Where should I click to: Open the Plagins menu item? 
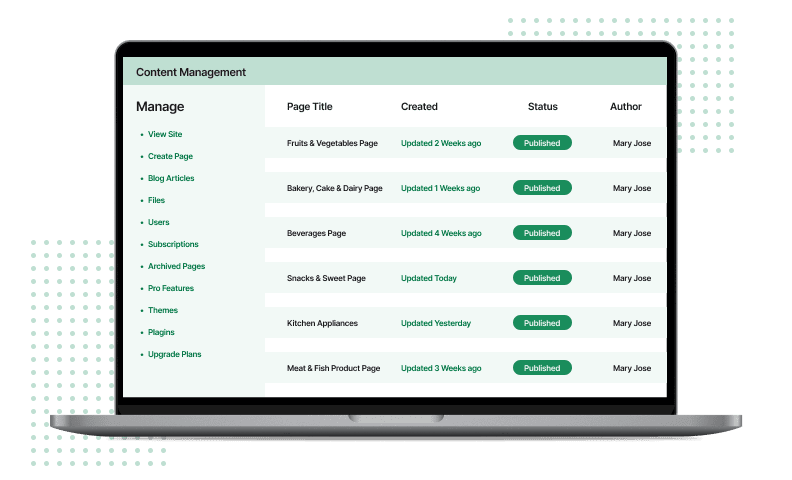point(161,332)
